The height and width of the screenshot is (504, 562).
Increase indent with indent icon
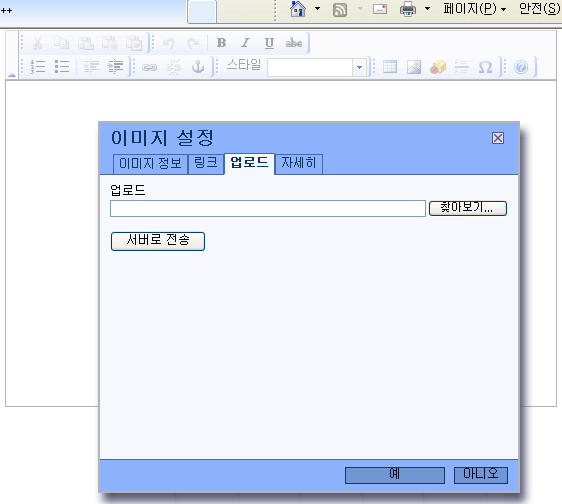coord(115,67)
